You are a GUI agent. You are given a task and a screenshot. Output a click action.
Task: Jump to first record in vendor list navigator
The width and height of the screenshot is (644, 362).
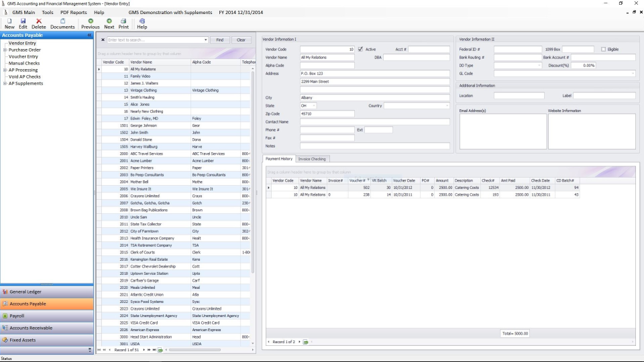click(x=99, y=350)
